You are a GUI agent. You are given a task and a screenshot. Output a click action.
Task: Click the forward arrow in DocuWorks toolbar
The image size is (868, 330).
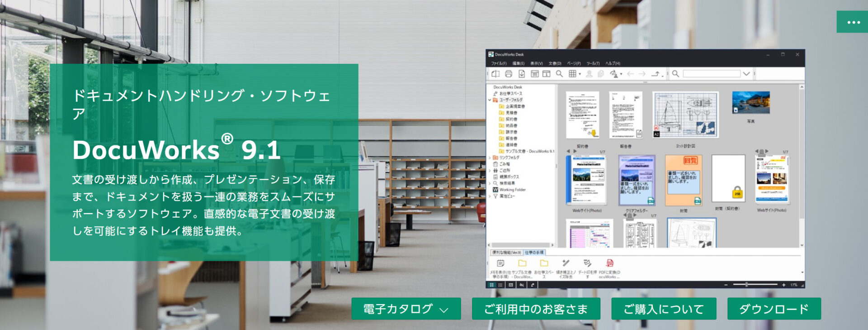[x=642, y=74]
